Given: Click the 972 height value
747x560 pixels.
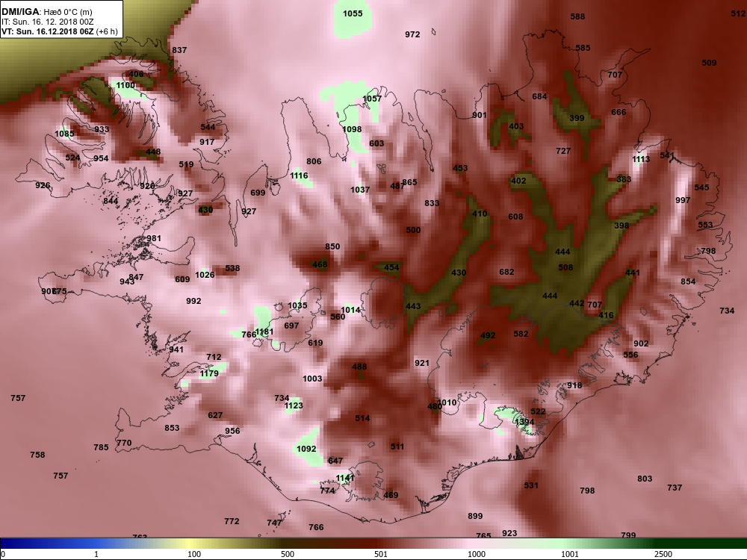Looking at the screenshot, I should pyautogui.click(x=412, y=34).
